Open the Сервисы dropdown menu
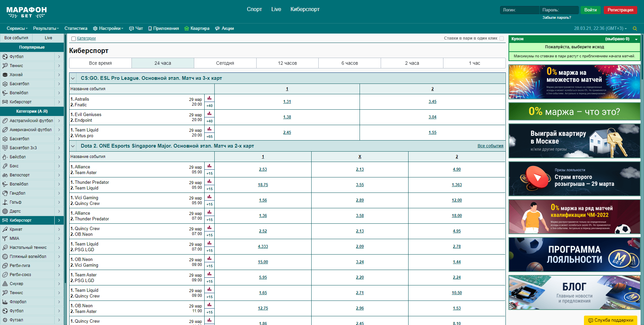 [x=17, y=29]
